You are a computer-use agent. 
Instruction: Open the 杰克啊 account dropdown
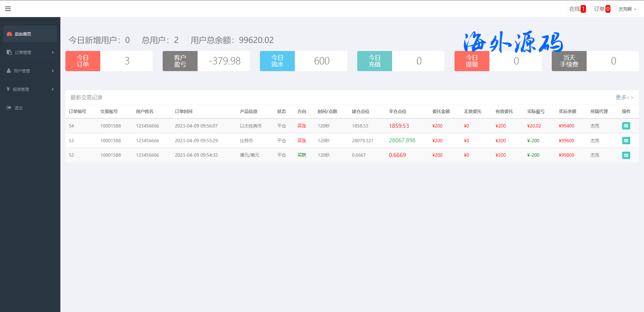pos(627,9)
